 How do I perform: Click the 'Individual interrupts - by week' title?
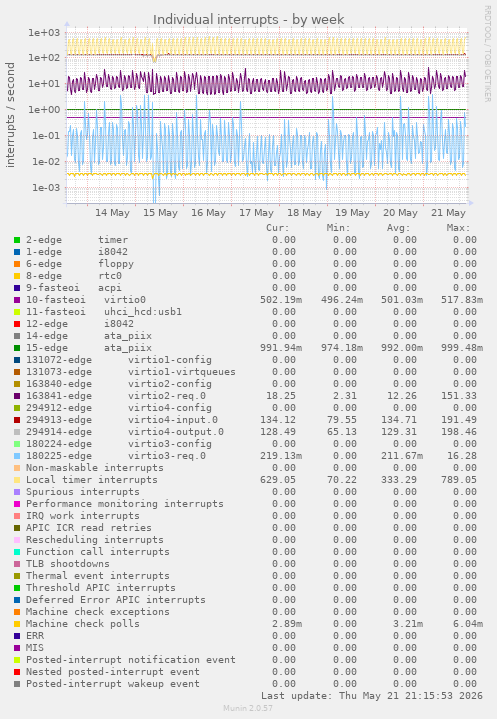[248, 20]
